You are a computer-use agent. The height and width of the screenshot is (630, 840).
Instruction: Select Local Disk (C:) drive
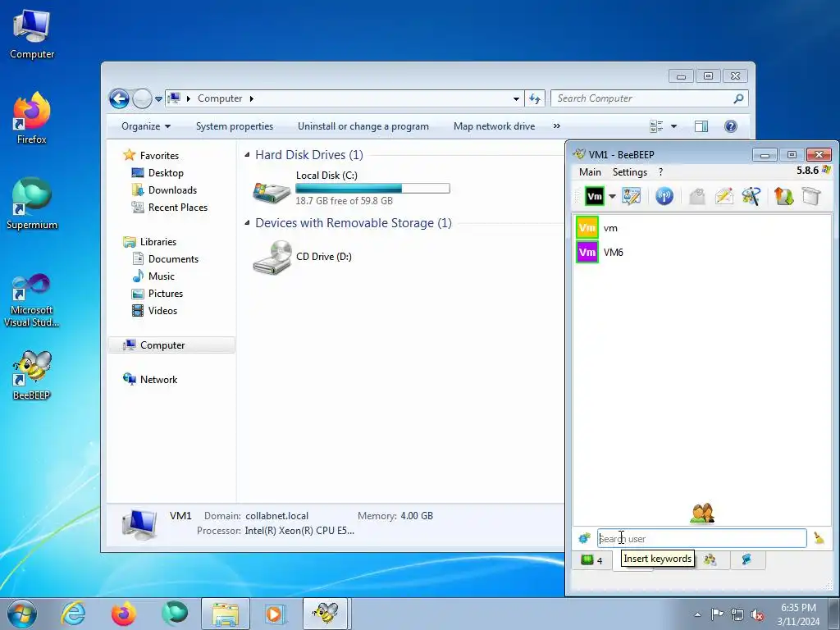(x=351, y=189)
